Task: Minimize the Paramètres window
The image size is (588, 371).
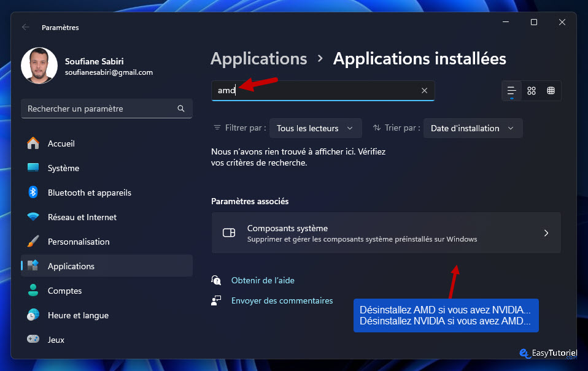Action: tap(506, 22)
